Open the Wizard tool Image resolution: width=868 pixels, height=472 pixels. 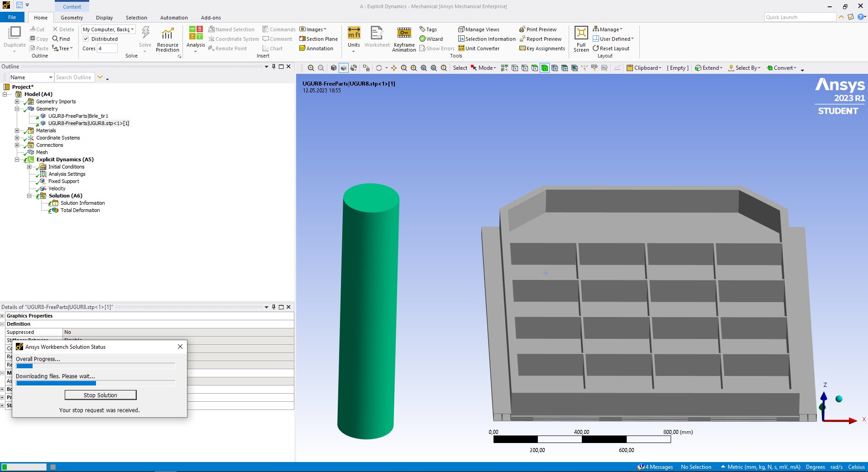tap(431, 39)
